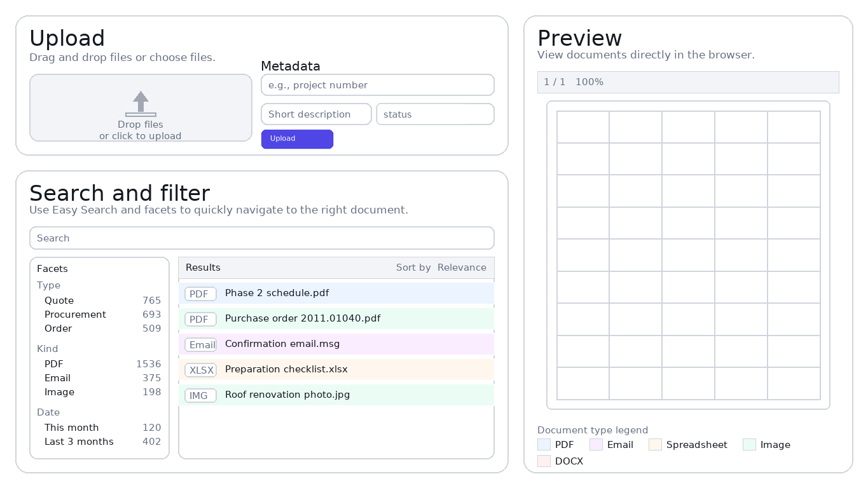
Task: Select the IMG icon beside Roof renovation photo
Action: (200, 395)
